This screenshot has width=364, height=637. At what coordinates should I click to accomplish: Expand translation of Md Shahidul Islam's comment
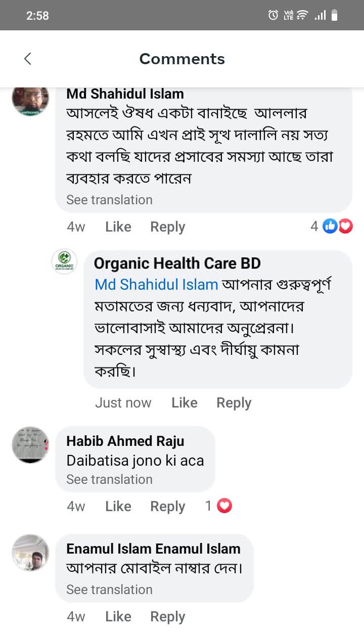109,200
